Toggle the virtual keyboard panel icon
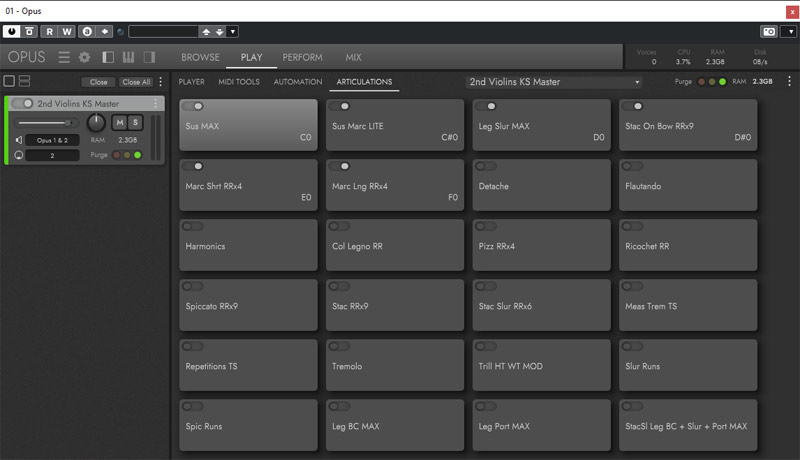800x460 pixels. click(x=129, y=57)
